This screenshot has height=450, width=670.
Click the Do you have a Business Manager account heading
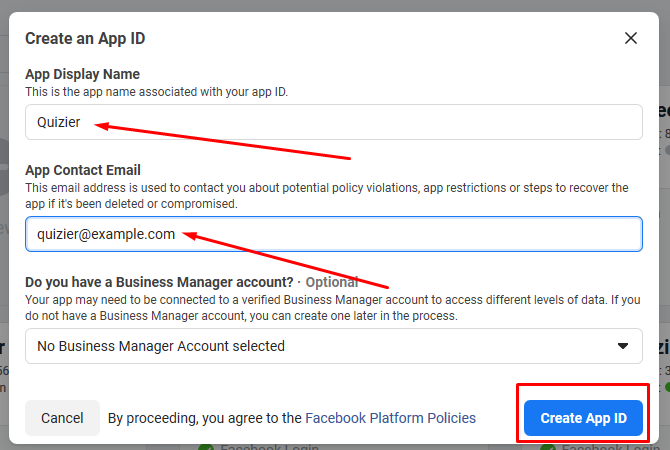pyautogui.click(x=159, y=282)
